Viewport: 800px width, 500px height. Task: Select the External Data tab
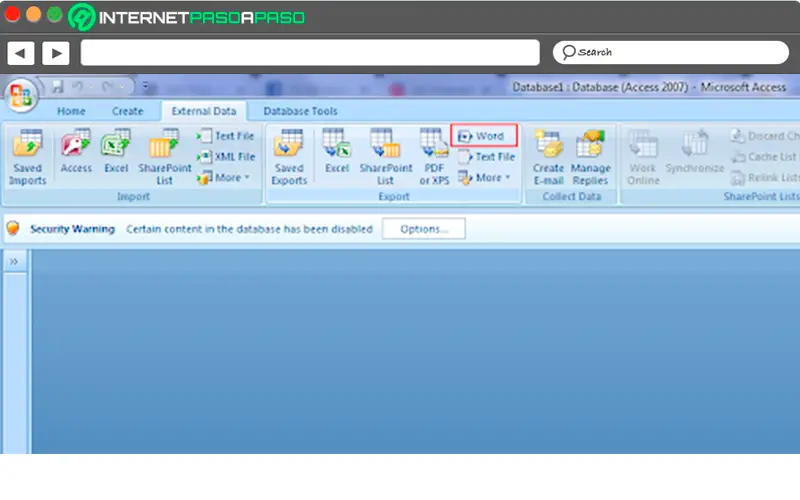204,111
